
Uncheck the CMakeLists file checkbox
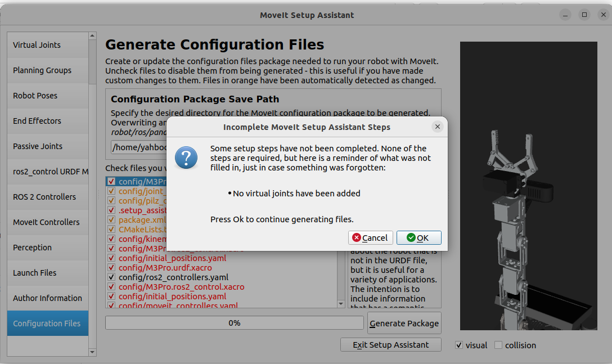pos(111,230)
